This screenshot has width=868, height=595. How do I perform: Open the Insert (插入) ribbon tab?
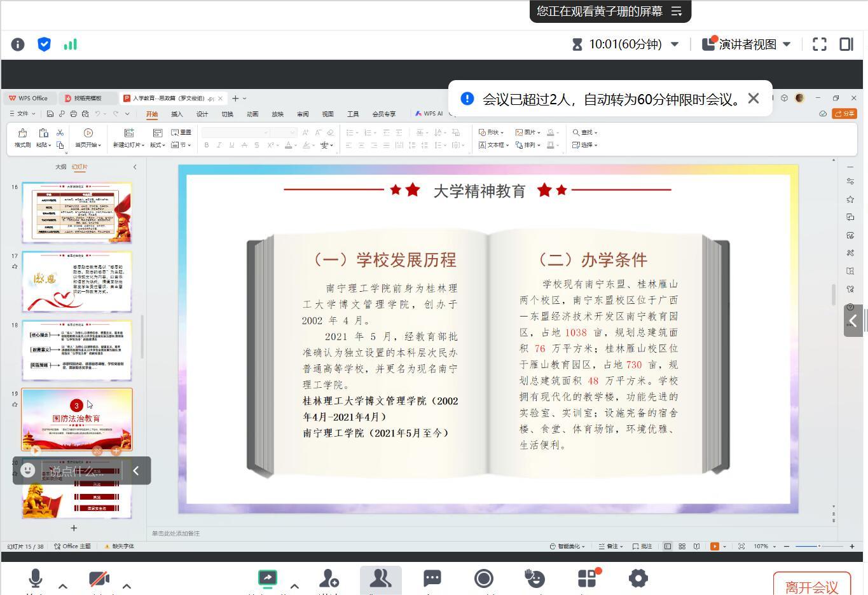[x=177, y=114]
